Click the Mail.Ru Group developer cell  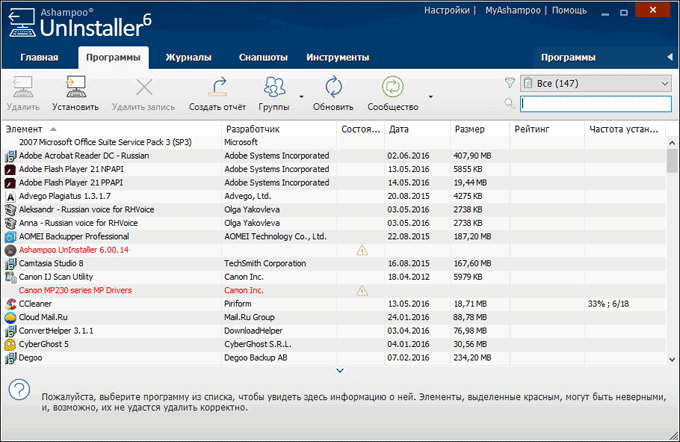point(249,318)
